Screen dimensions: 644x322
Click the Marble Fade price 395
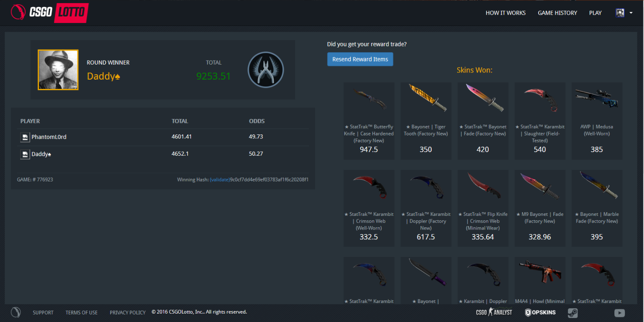coord(597,237)
